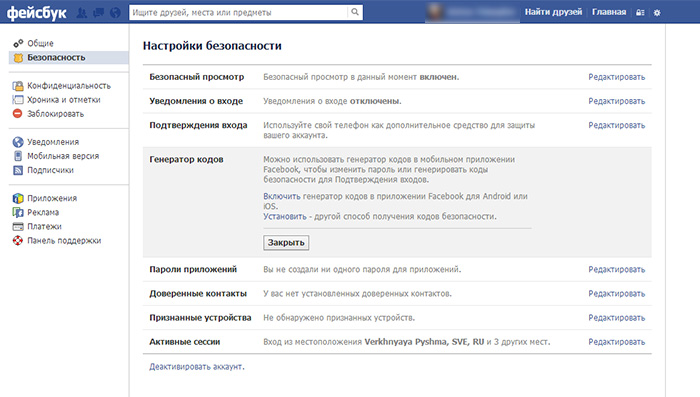This screenshot has height=397, width=700.
Task: Open Мобильная версия settings
Action: click(63, 156)
